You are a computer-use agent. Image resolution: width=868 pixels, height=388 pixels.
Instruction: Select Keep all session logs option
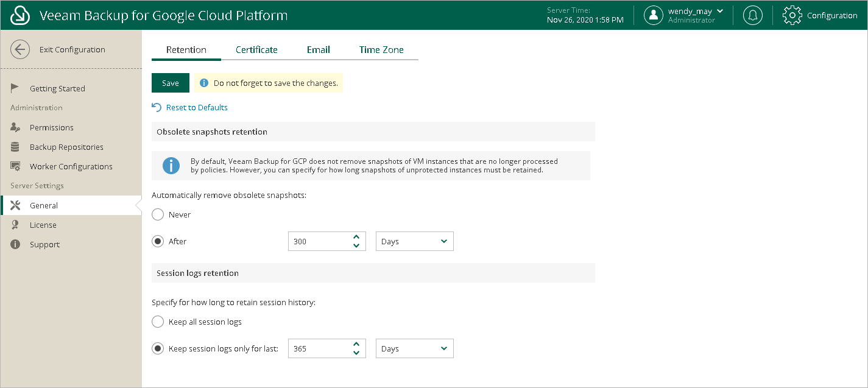(158, 322)
